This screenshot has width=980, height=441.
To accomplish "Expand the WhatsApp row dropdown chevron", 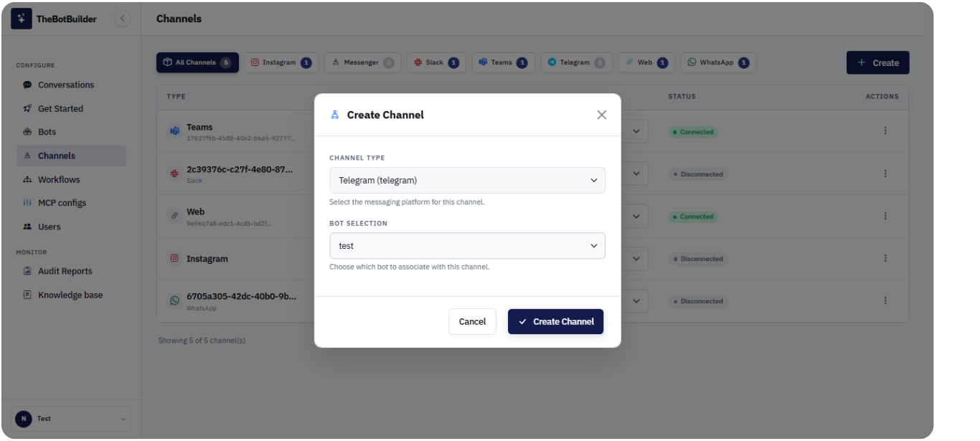I will 636,300.
